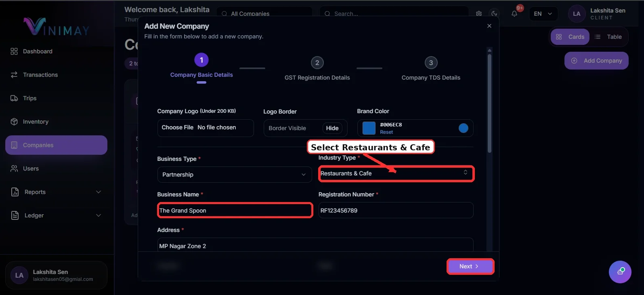The height and width of the screenshot is (295, 644).
Task: Switch to Table view
Action: pos(608,37)
